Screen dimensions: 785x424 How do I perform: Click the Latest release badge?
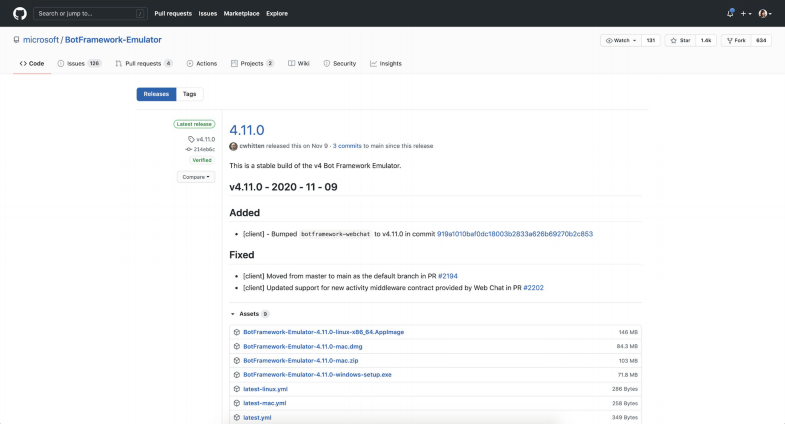click(x=194, y=124)
